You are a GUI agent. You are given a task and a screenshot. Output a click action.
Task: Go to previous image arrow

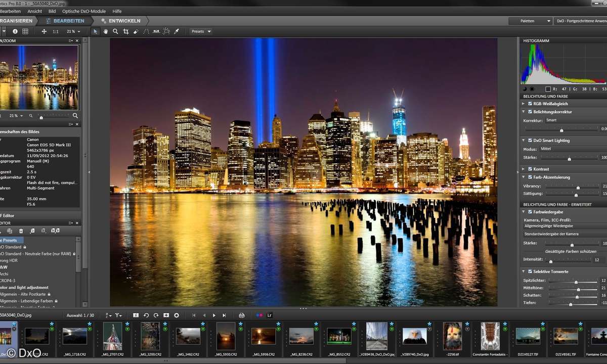click(204, 315)
